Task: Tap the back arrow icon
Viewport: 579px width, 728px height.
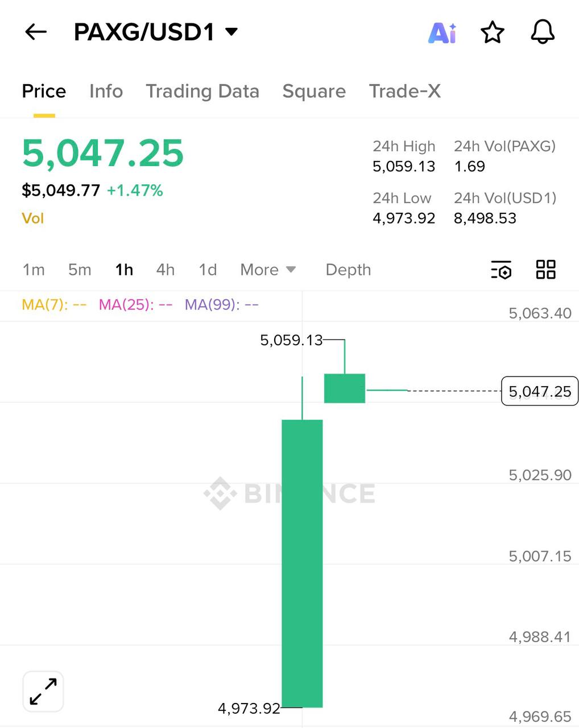Action: point(35,32)
